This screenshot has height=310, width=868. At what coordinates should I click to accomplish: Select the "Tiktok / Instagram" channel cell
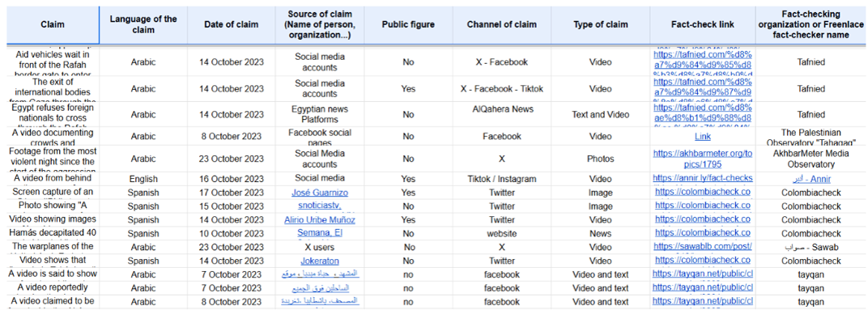point(502,178)
